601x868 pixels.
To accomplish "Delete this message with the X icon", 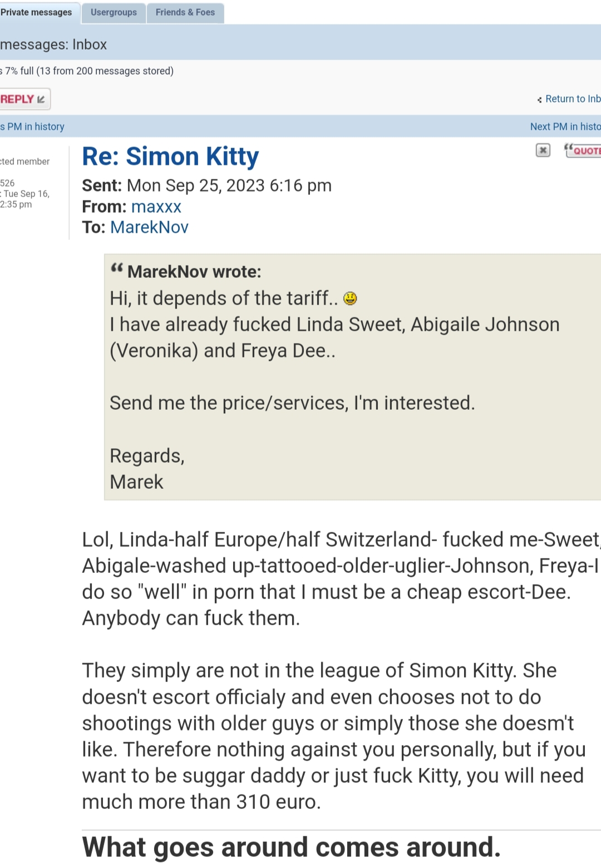I will point(543,150).
